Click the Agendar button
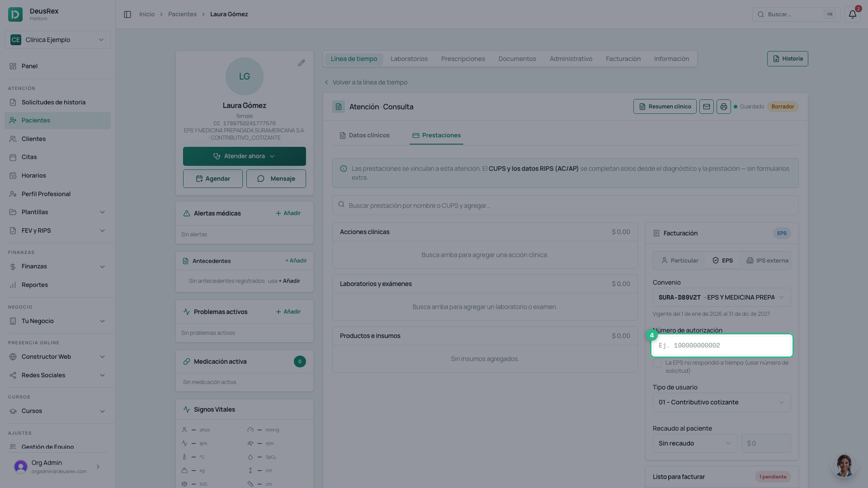Image resolution: width=868 pixels, height=488 pixels. point(213,178)
